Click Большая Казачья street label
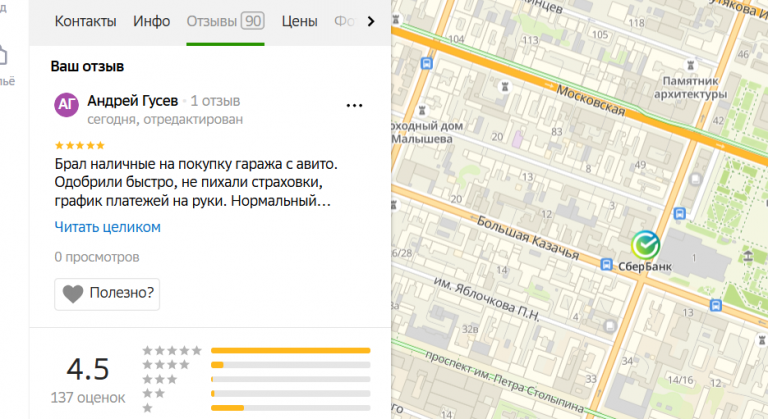Viewport: 768px width, 419px height. click(528, 238)
